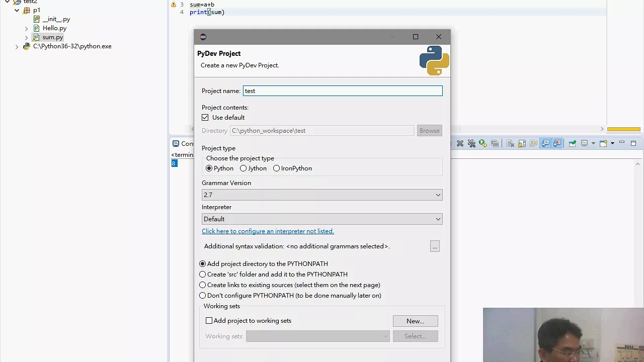Click the highlighted 8 output in console
The width and height of the screenshot is (644, 362).
click(x=174, y=163)
